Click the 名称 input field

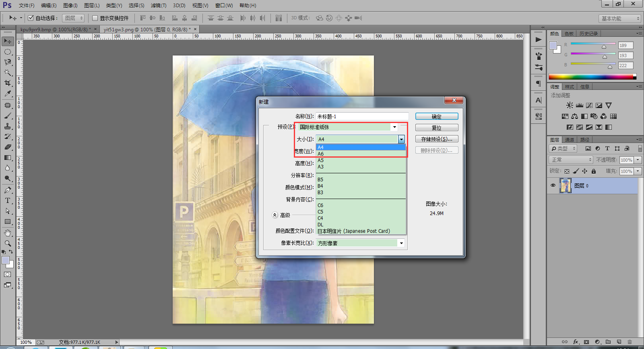[362, 116]
